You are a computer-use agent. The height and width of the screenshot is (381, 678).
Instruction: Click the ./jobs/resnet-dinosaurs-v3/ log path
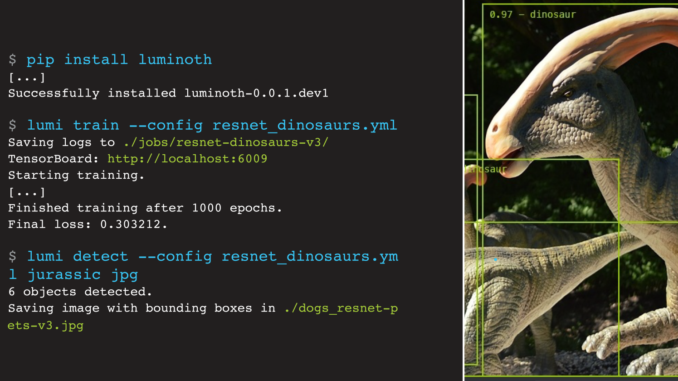pyautogui.click(x=226, y=142)
